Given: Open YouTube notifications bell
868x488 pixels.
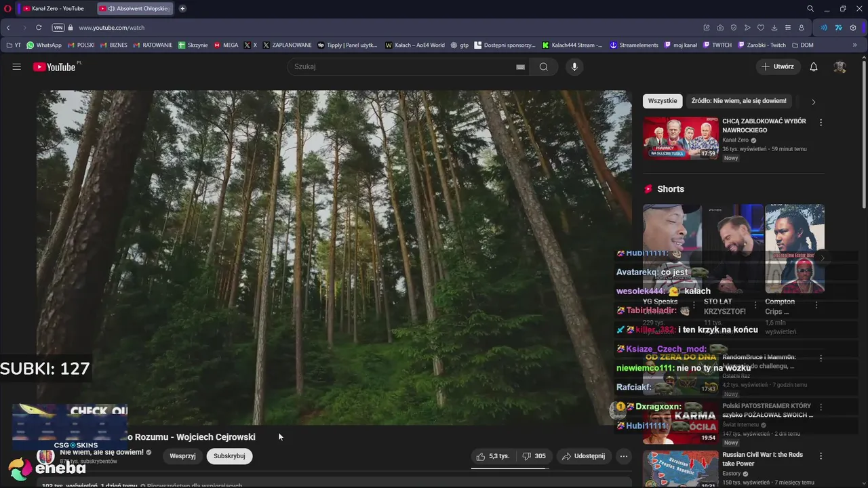Looking at the screenshot, I should pos(814,66).
